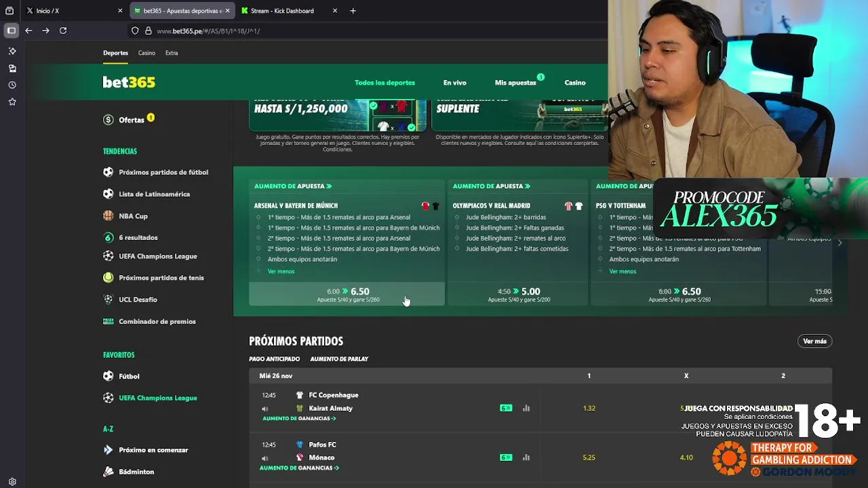Reload the page with refresh button
The height and width of the screenshot is (488, 868).
[63, 30]
